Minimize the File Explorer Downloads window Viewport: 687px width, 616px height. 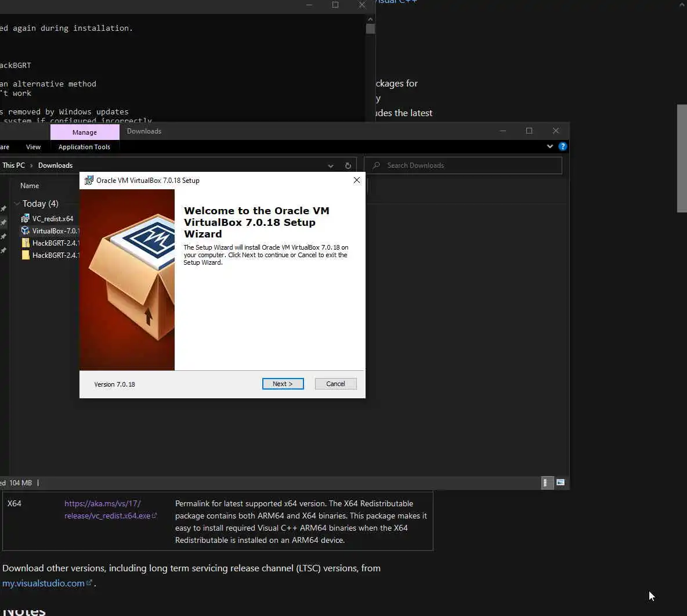[502, 131]
